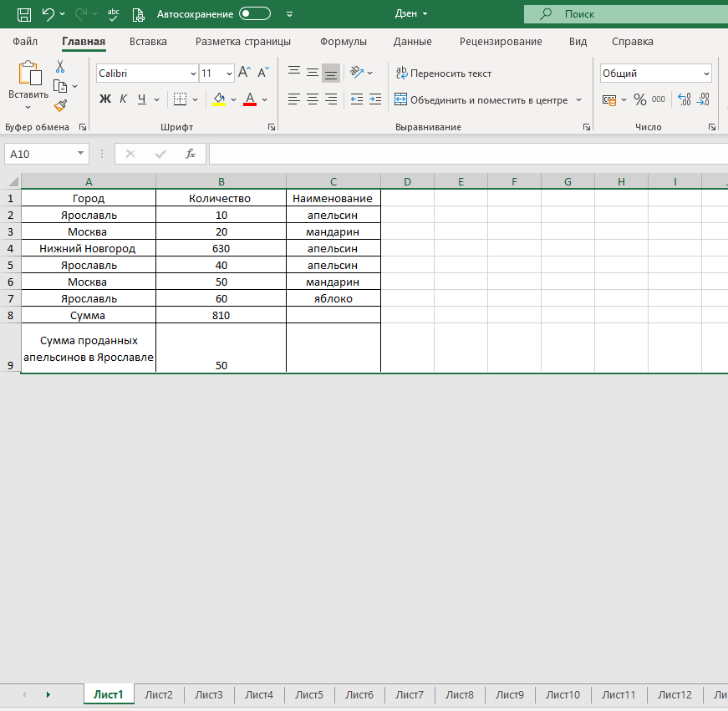This screenshot has width=728, height=711.
Task: Toggle bold Ж formatting
Action: (105, 99)
